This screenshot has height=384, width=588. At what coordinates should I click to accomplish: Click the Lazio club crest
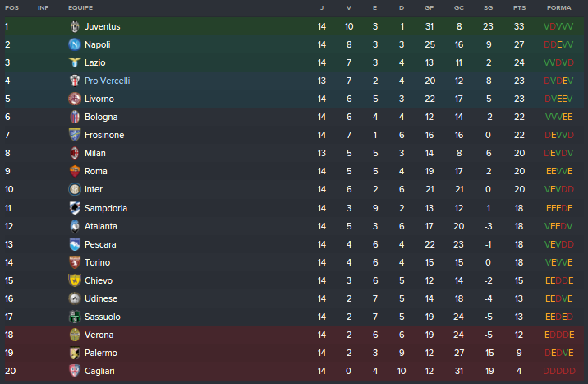point(75,62)
